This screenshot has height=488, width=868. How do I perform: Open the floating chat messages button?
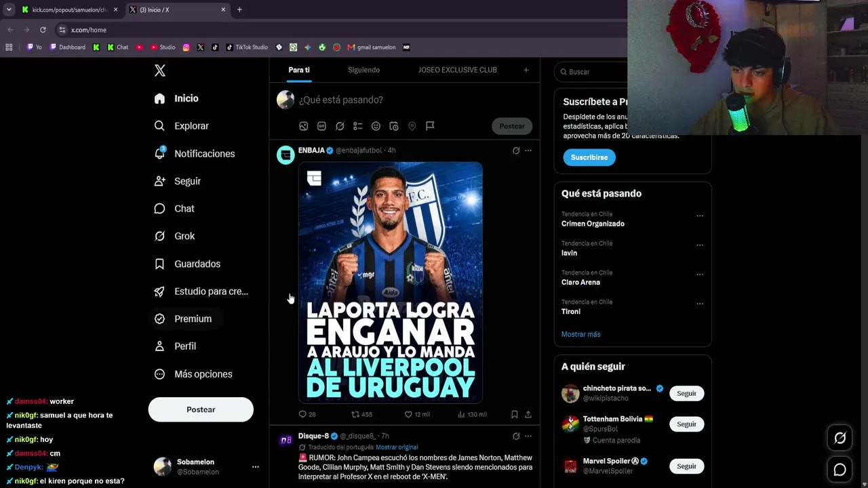(840, 469)
